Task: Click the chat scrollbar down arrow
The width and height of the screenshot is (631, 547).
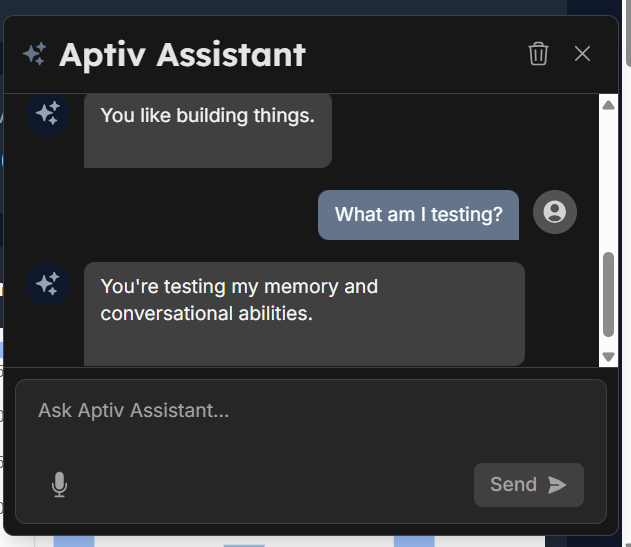Action: (608, 356)
